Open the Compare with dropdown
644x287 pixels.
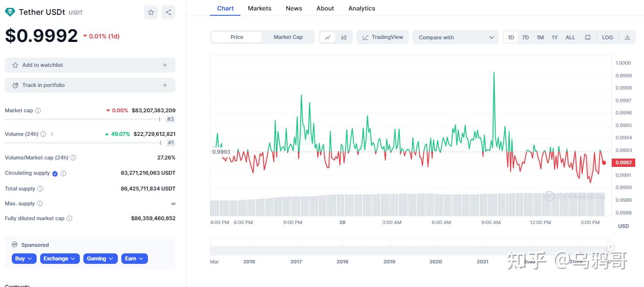(456, 38)
